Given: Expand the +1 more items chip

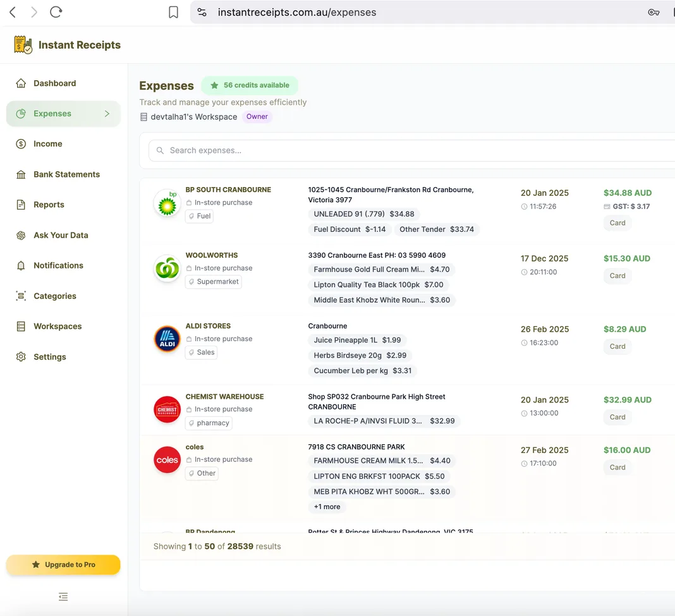Looking at the screenshot, I should (x=327, y=507).
